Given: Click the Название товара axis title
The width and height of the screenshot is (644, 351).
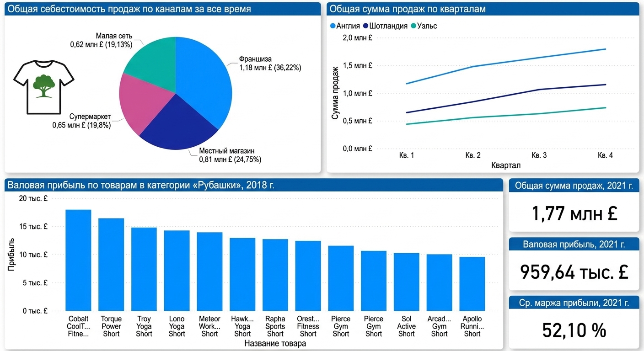Looking at the screenshot, I should [275, 344].
